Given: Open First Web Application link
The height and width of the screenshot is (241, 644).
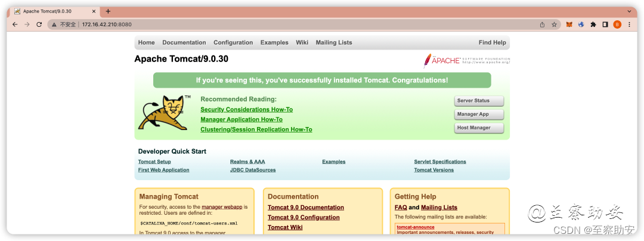Looking at the screenshot, I should (164, 170).
